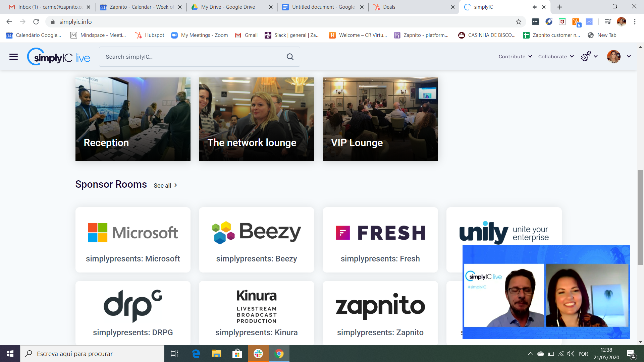Open the settings gears icon
The image size is (644, 362).
click(586, 56)
